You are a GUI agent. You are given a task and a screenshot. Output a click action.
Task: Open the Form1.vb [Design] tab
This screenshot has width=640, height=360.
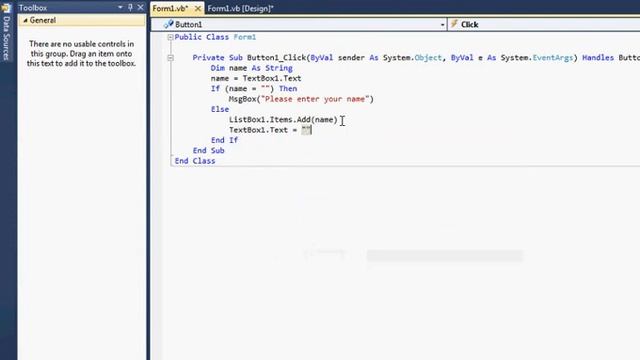click(x=240, y=8)
